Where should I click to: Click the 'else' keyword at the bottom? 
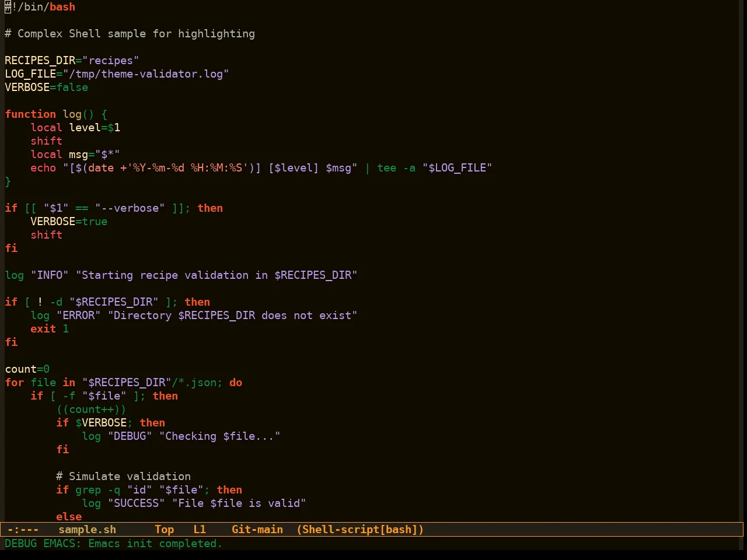(69, 516)
